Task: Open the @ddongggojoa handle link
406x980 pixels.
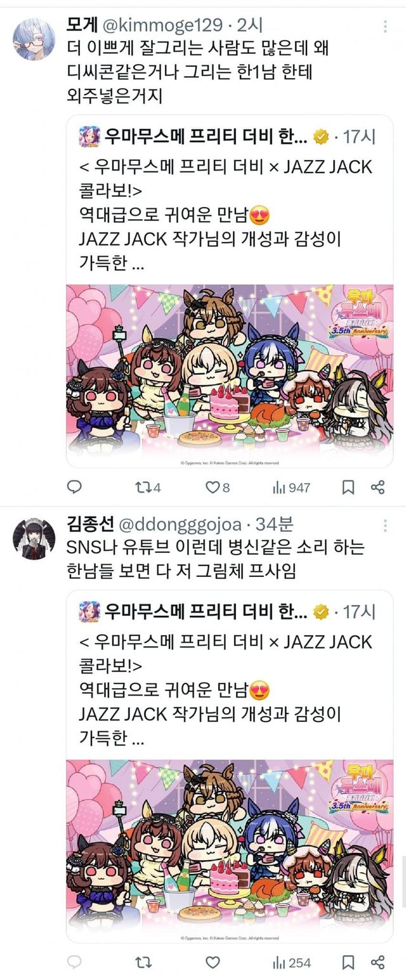Action: point(180,525)
